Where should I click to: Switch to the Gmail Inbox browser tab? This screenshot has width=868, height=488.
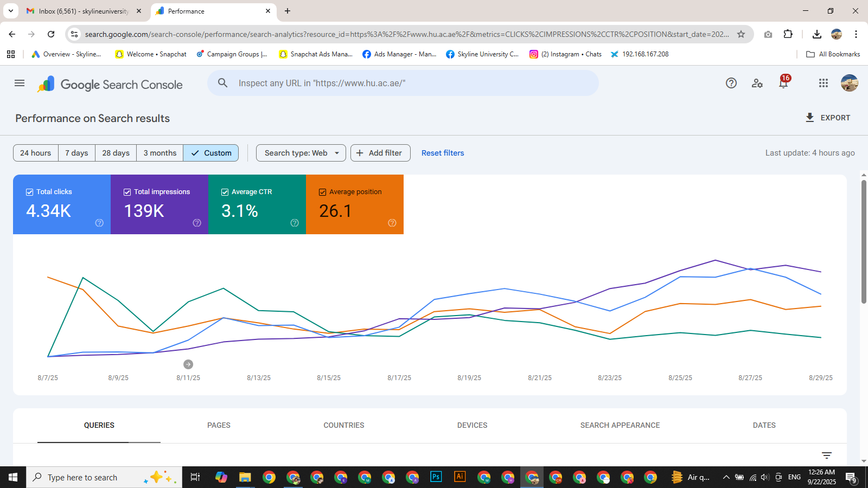(84, 11)
